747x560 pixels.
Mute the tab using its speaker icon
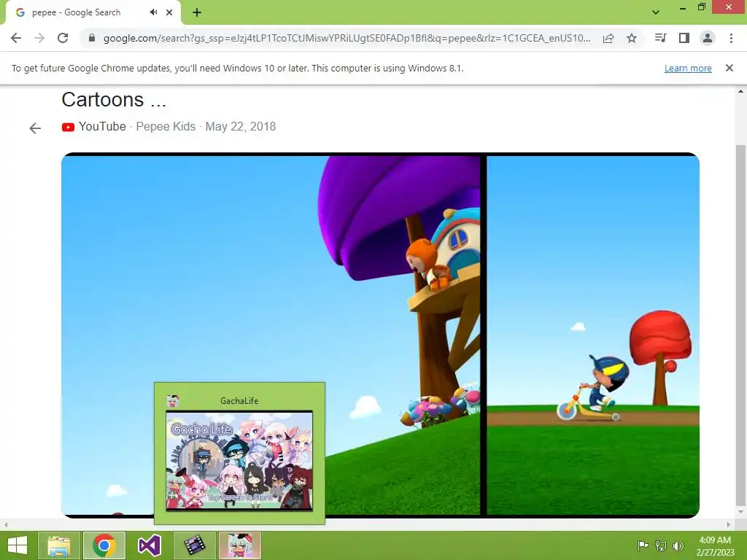[x=153, y=12]
